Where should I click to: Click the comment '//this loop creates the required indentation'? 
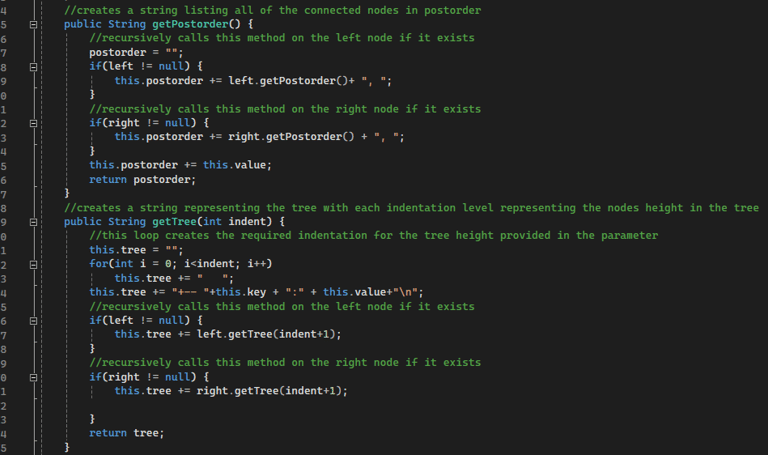(374, 236)
